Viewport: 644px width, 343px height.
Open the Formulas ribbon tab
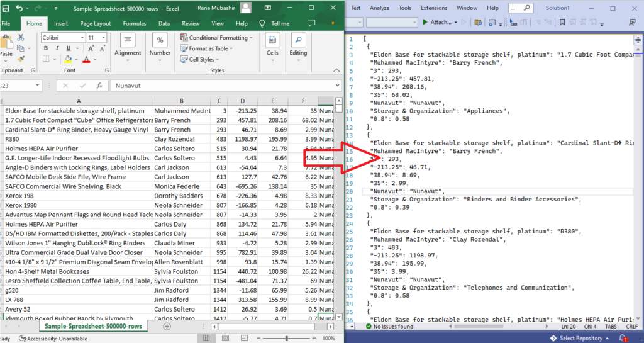135,23
